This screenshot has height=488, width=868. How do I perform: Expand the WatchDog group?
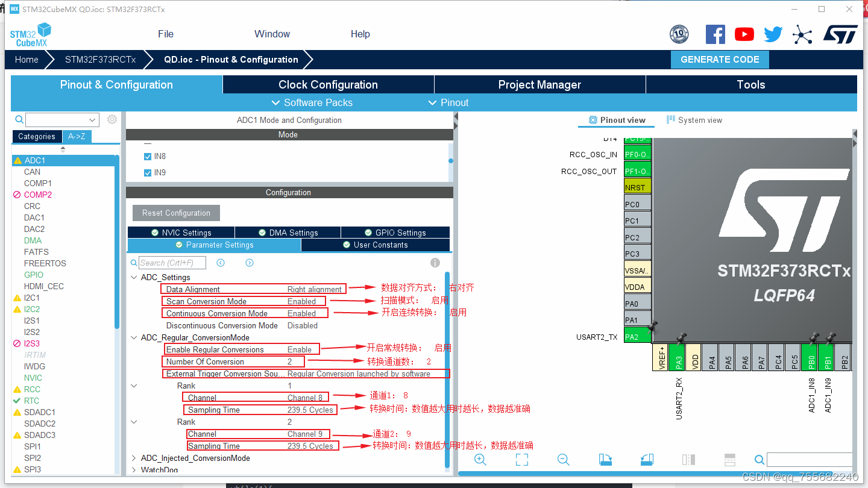(134, 470)
